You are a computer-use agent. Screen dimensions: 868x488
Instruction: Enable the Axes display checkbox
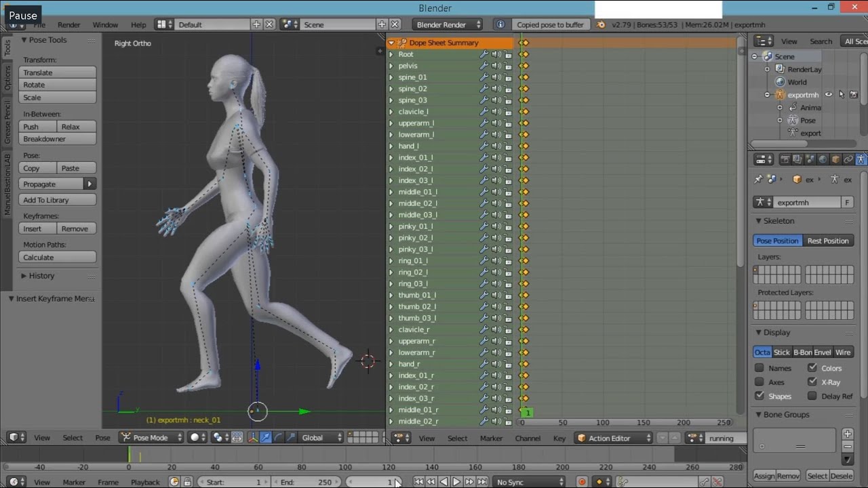[759, 382]
